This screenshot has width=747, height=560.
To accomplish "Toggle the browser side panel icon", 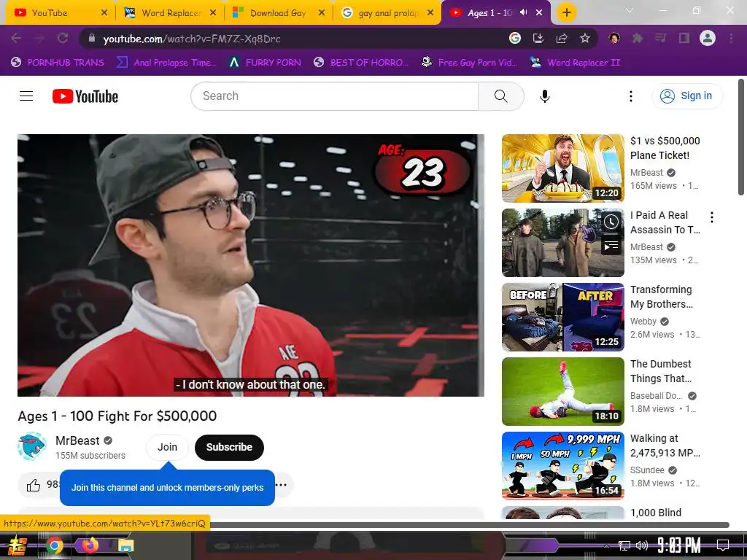I will (x=684, y=38).
